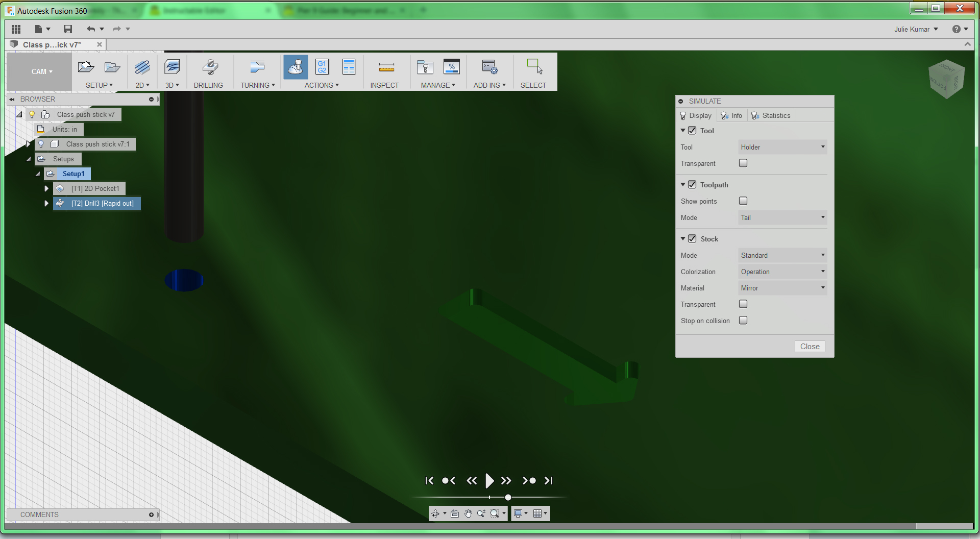
Task: Expand the COMMENTS panel
Action: pyautogui.click(x=151, y=514)
